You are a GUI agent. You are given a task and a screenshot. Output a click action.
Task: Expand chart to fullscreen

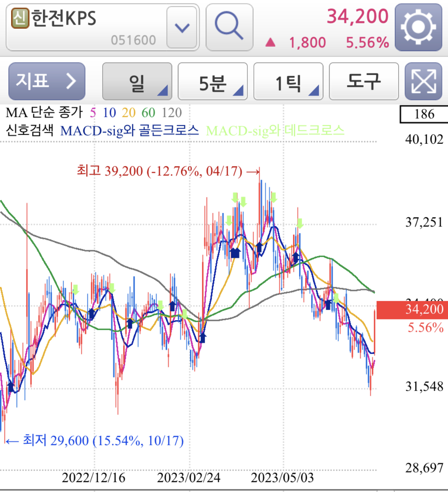pos(423,81)
